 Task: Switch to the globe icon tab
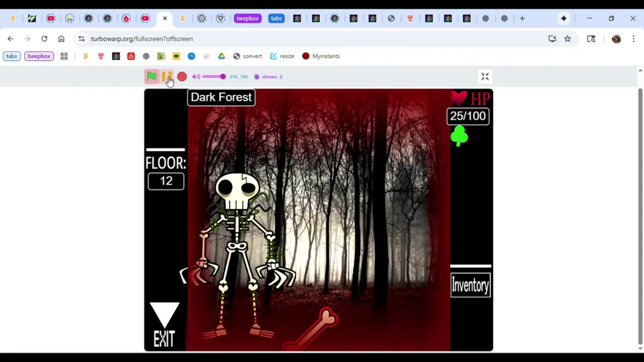[x=391, y=19]
